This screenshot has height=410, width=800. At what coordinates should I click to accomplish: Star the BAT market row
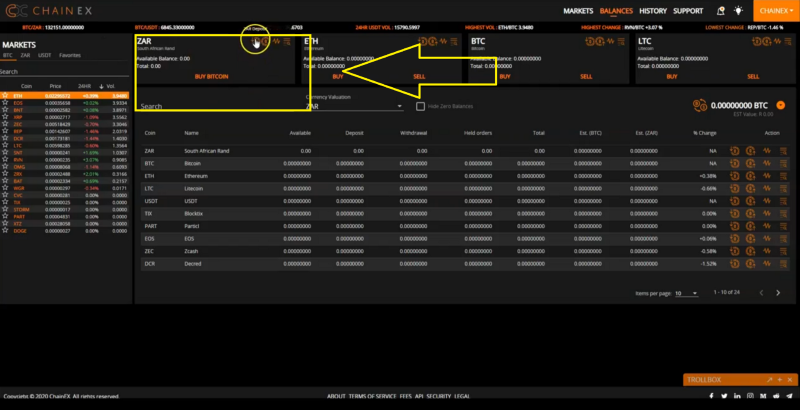click(5, 181)
